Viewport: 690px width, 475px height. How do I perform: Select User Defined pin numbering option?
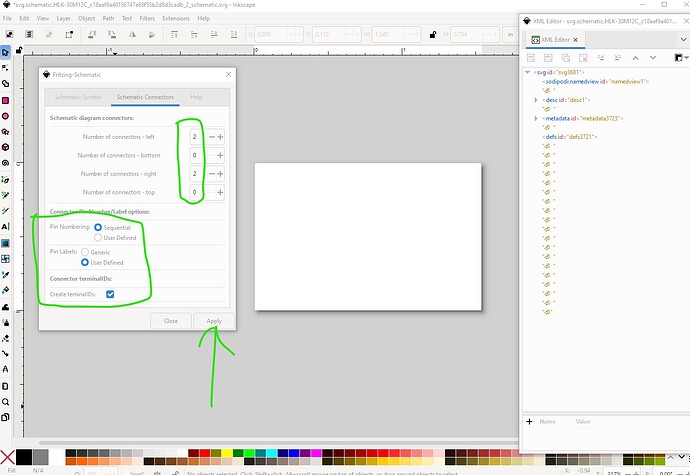(98, 238)
